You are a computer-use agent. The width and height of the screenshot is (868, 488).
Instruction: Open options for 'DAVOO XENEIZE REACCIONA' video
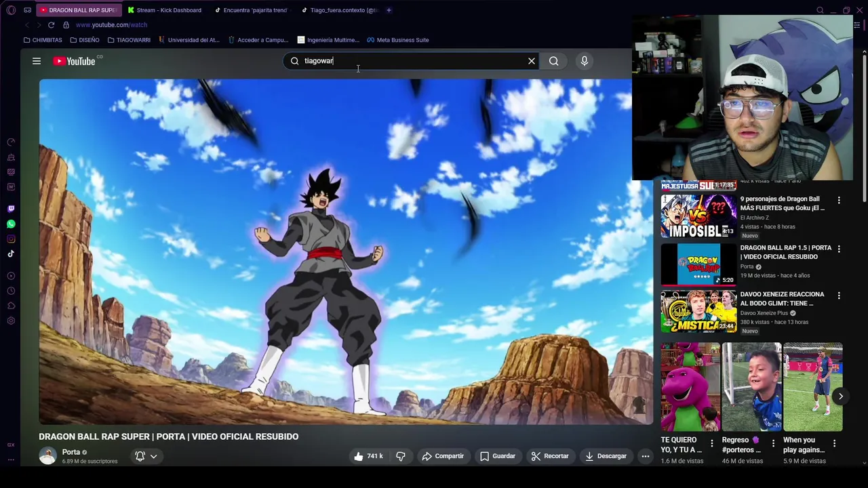(x=839, y=296)
